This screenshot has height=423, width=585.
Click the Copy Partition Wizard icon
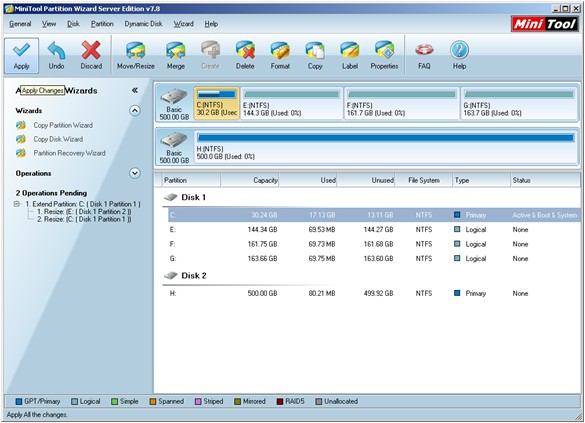coord(21,125)
